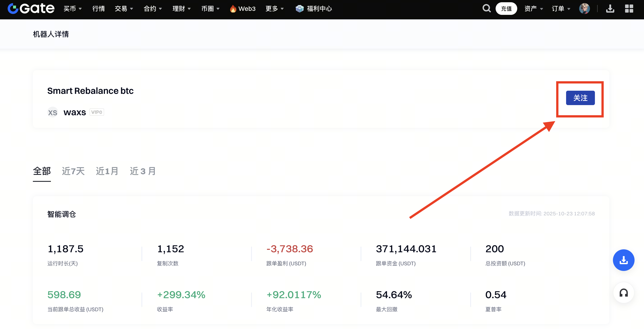The height and width of the screenshot is (329, 644).
Task: Expand the 交易 dropdown menu
Action: pyautogui.click(x=124, y=9)
